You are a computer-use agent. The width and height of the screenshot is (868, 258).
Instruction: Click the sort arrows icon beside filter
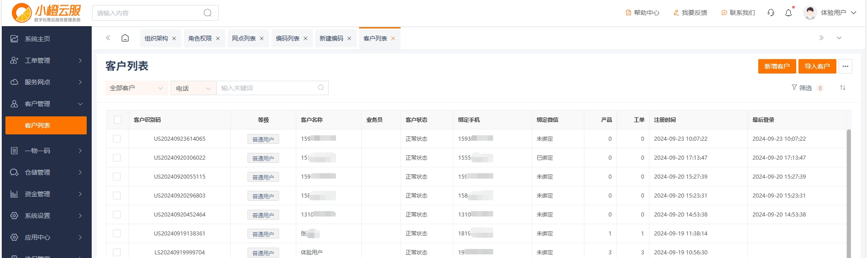(842, 88)
